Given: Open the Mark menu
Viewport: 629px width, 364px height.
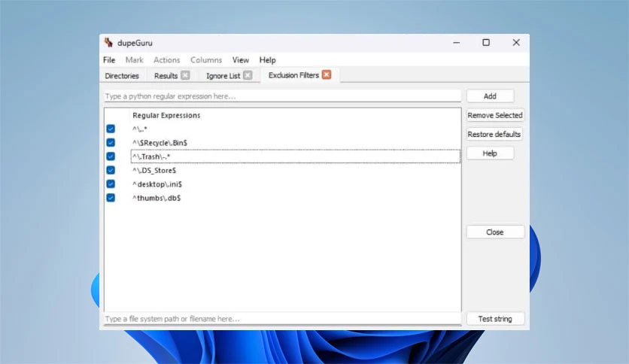Looking at the screenshot, I should [135, 60].
